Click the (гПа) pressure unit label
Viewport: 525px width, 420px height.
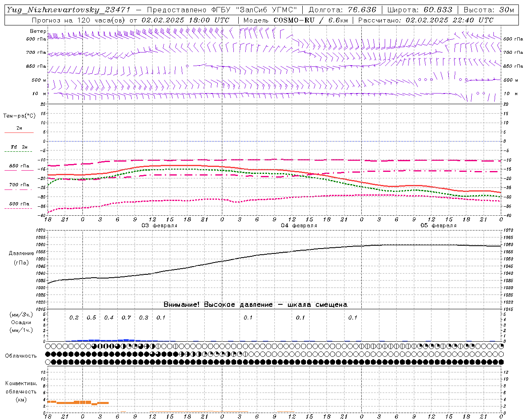21,263
